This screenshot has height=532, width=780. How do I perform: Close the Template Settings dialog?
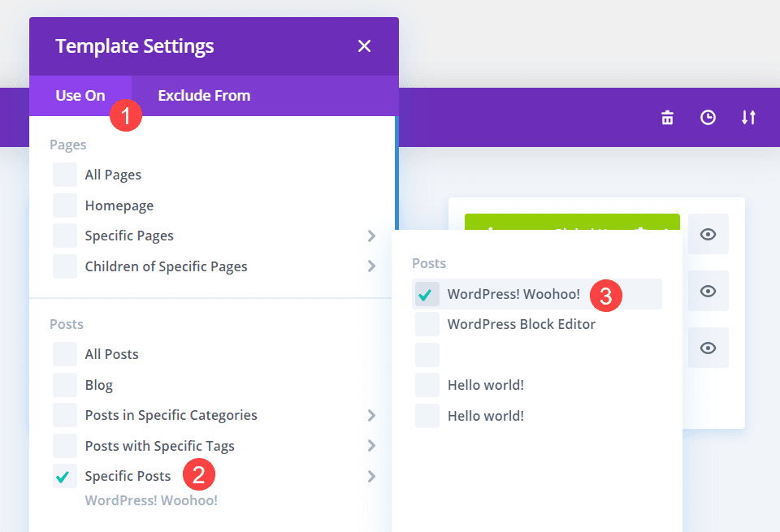point(364,45)
